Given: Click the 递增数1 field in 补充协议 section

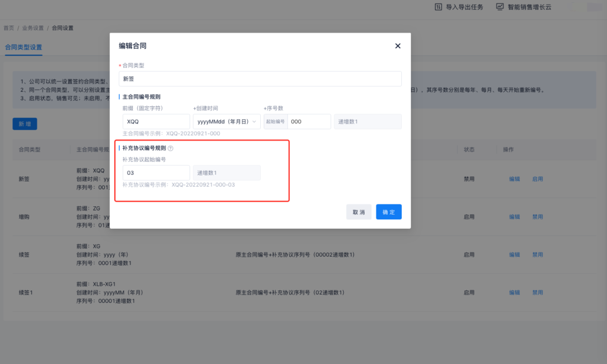Looking at the screenshot, I should [226, 173].
